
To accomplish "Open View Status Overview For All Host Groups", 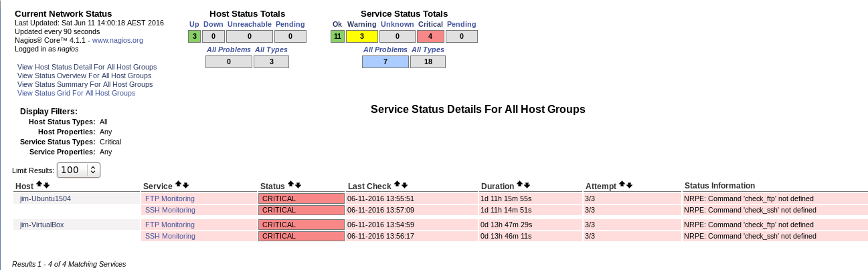I will pyautogui.click(x=84, y=76).
